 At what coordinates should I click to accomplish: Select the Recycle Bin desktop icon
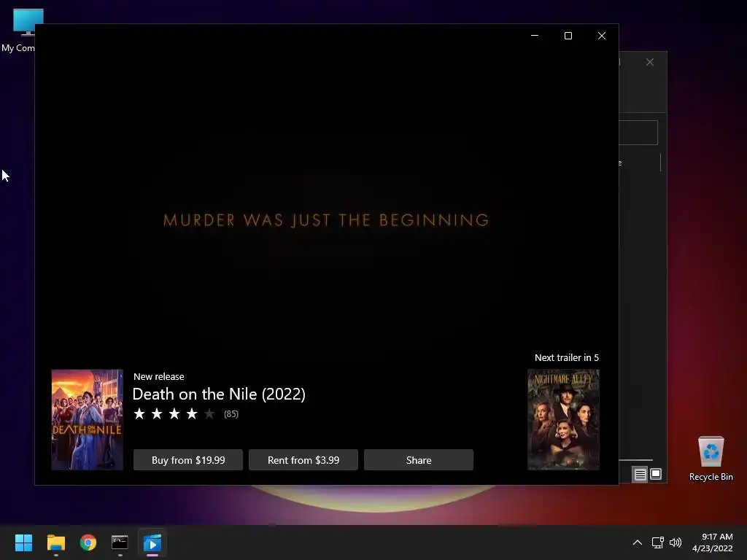coord(711,459)
